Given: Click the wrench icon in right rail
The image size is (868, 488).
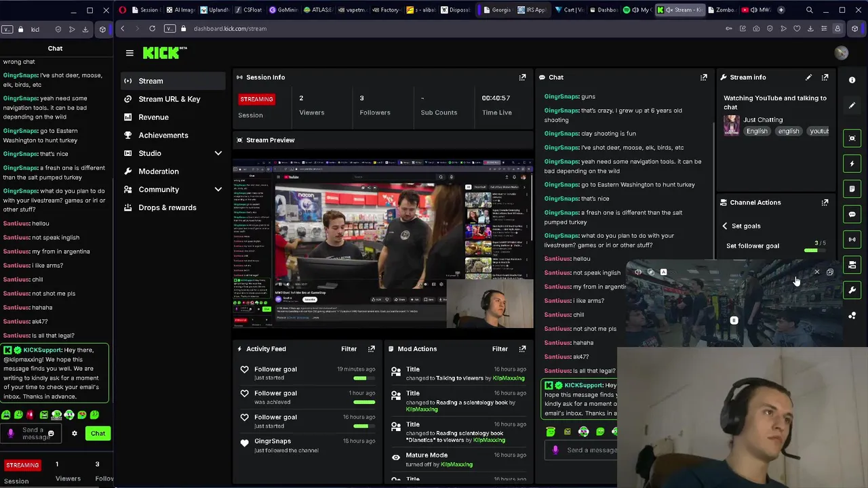Looking at the screenshot, I should 852,290.
